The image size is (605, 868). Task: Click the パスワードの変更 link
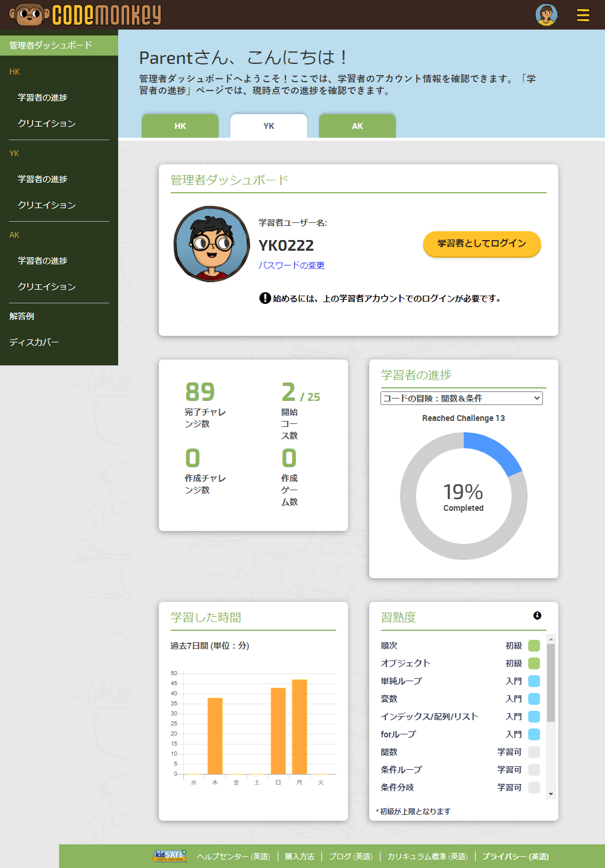pos(291,265)
